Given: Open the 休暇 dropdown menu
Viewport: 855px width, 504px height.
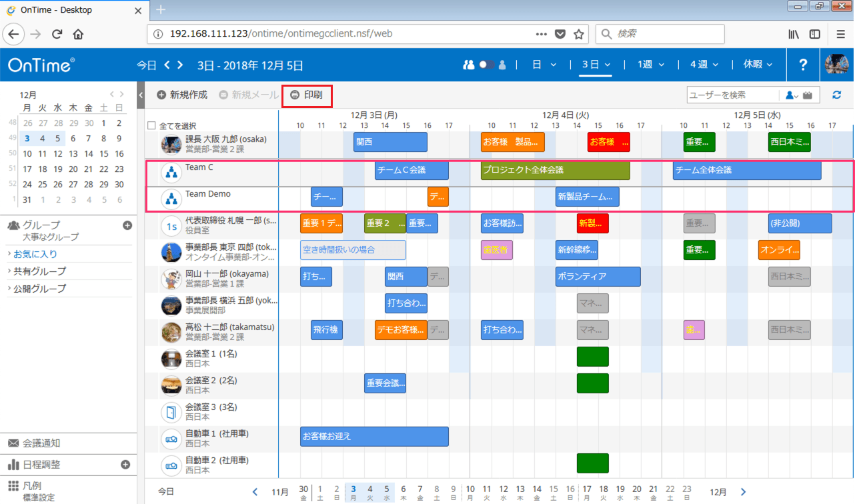Looking at the screenshot, I should (x=758, y=65).
